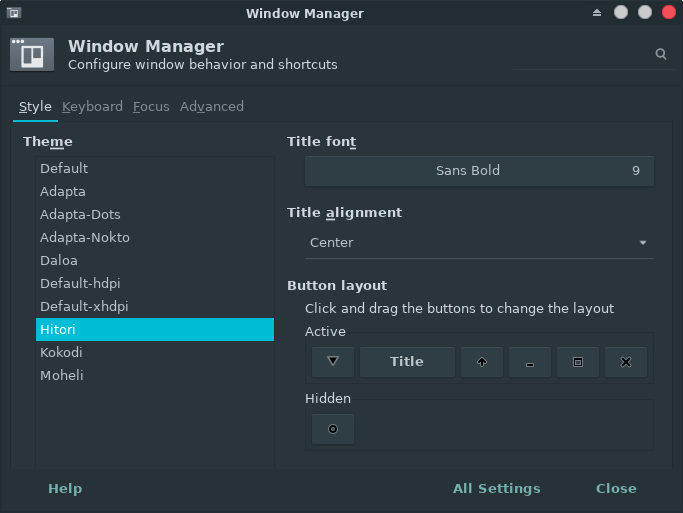
Task: Click the close X layout button
Action: 626,362
